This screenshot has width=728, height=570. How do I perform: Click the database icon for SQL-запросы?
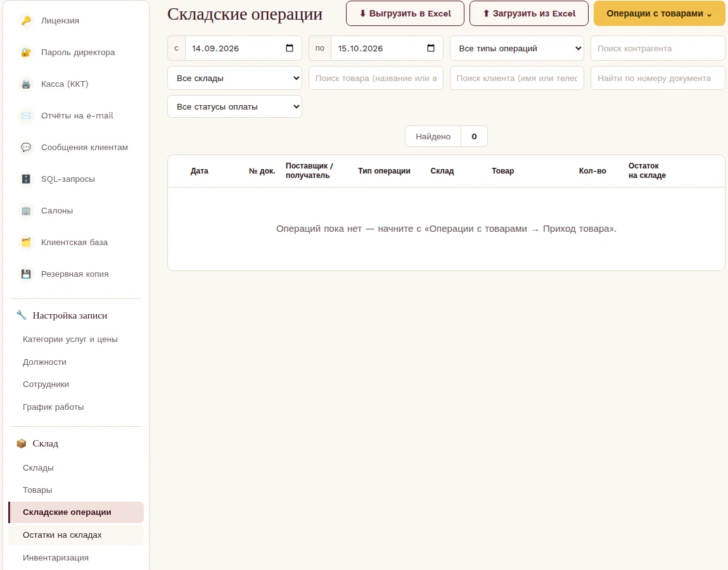click(x=26, y=179)
